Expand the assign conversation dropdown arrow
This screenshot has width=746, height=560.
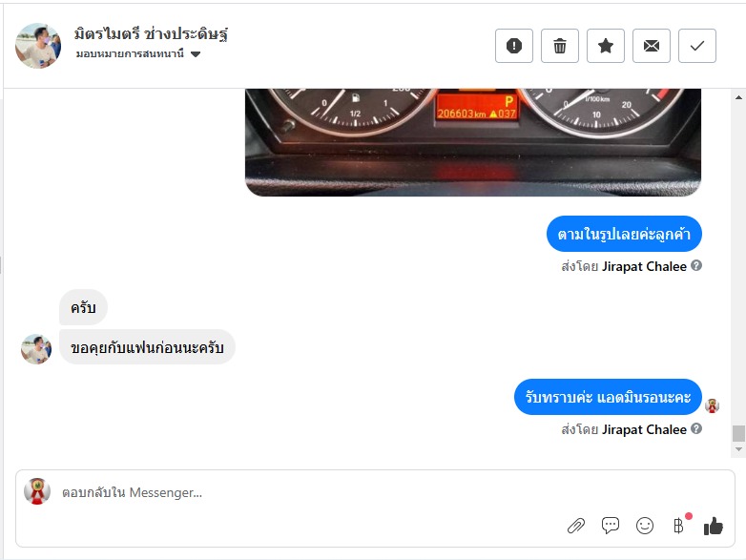[x=195, y=54]
